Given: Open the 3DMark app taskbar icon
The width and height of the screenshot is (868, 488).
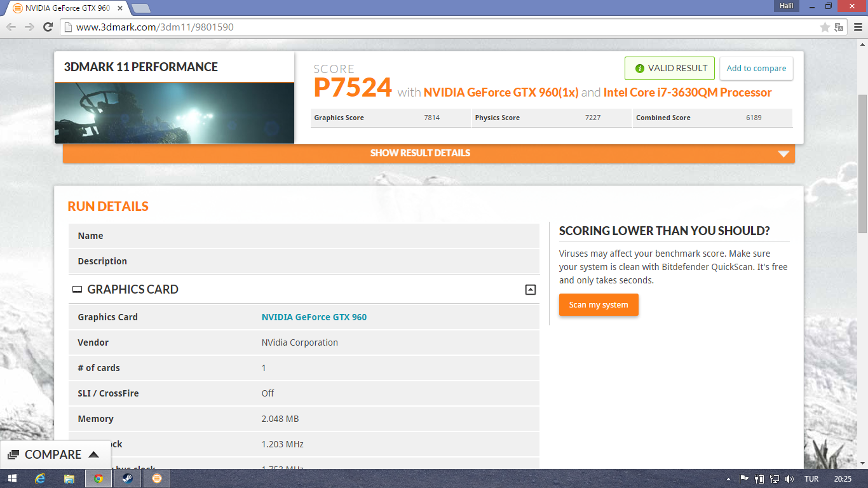Looking at the screenshot, I should (x=157, y=478).
